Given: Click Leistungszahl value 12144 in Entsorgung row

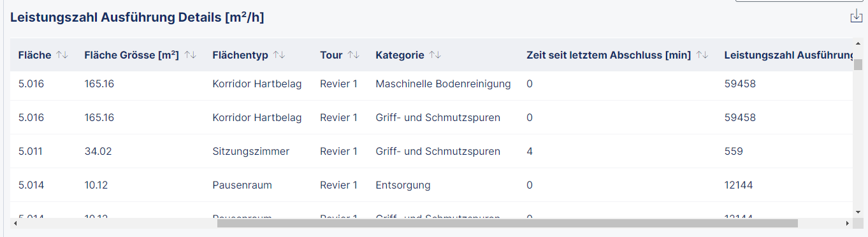Looking at the screenshot, I should click(739, 185).
